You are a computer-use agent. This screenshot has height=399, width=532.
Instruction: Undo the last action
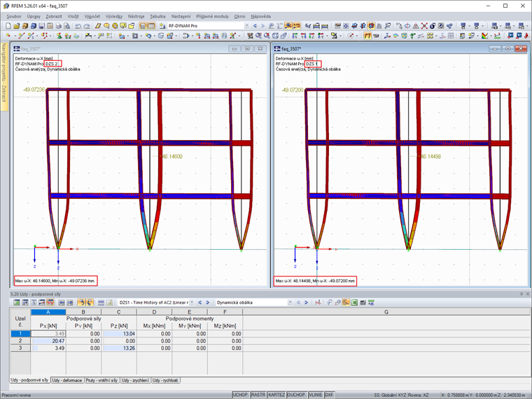(78, 26)
